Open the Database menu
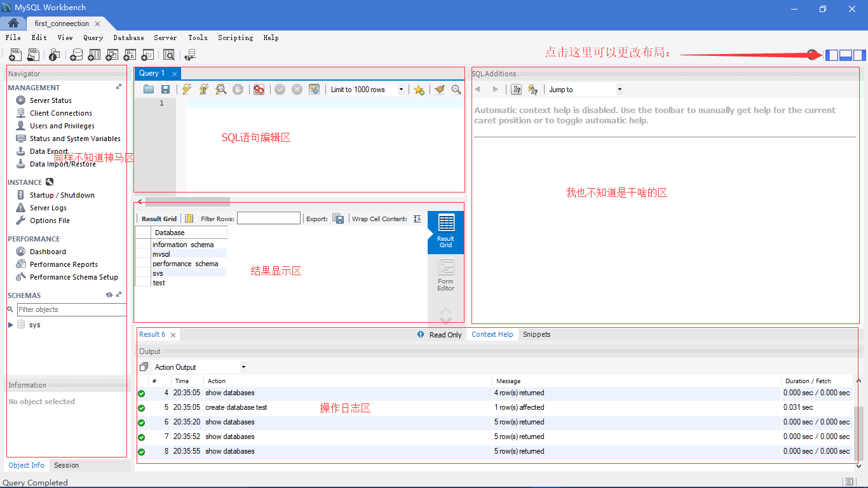This screenshot has width=868, height=488. pos(129,37)
